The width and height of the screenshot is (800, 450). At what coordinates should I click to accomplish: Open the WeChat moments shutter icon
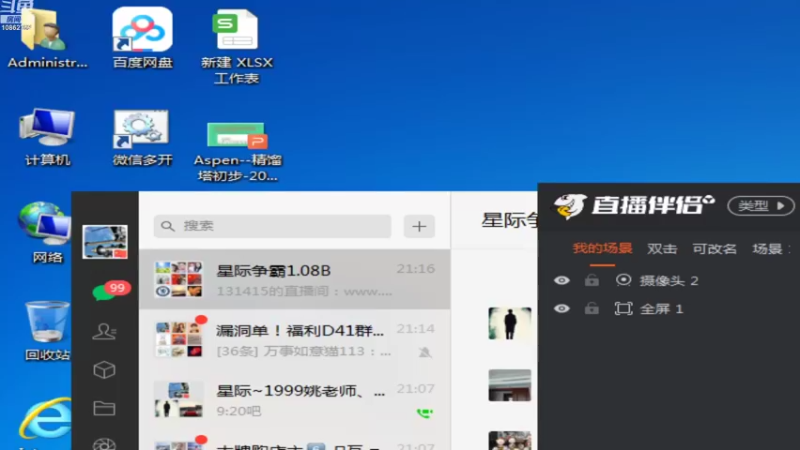104,444
